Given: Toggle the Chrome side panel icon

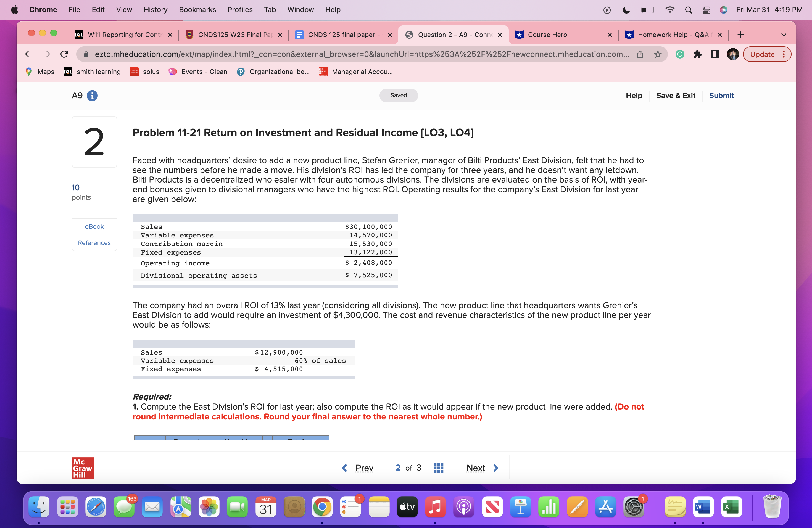Looking at the screenshot, I should [x=715, y=54].
